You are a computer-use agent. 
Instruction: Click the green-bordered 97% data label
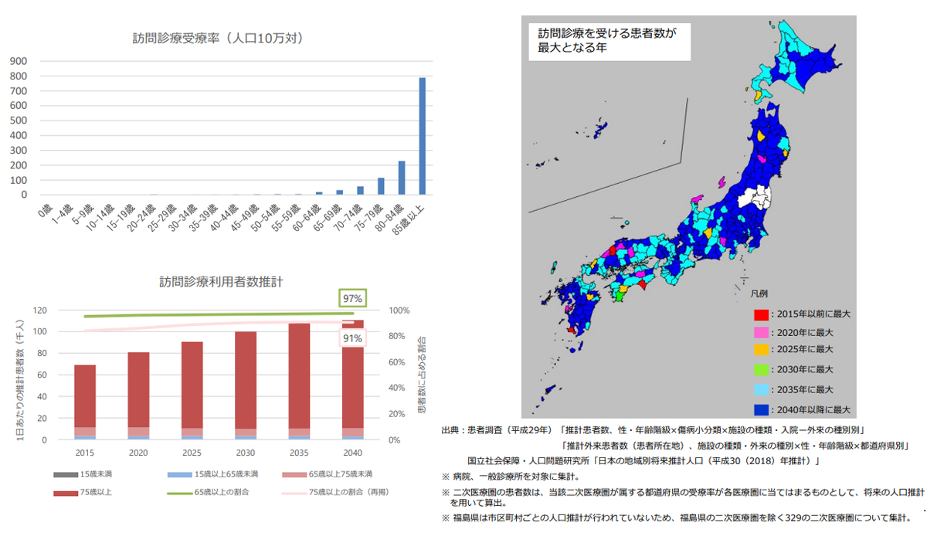pyautogui.click(x=351, y=298)
